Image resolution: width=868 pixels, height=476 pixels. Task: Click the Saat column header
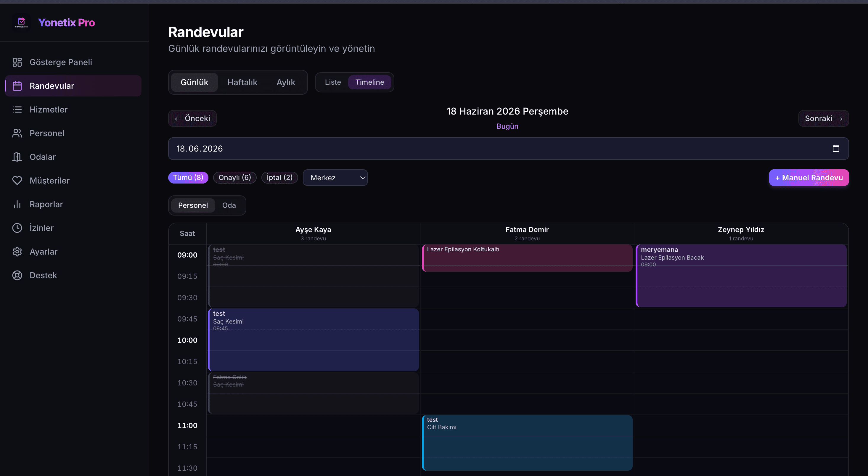(187, 234)
